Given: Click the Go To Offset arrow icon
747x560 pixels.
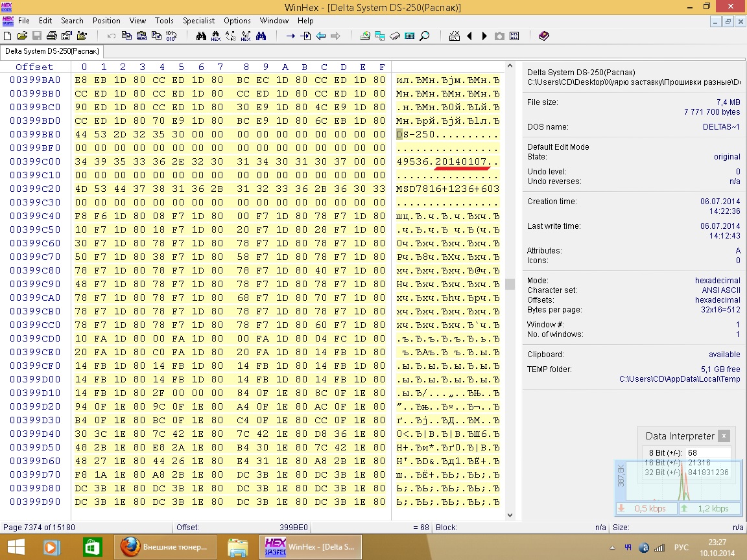Looking at the screenshot, I should [x=290, y=36].
